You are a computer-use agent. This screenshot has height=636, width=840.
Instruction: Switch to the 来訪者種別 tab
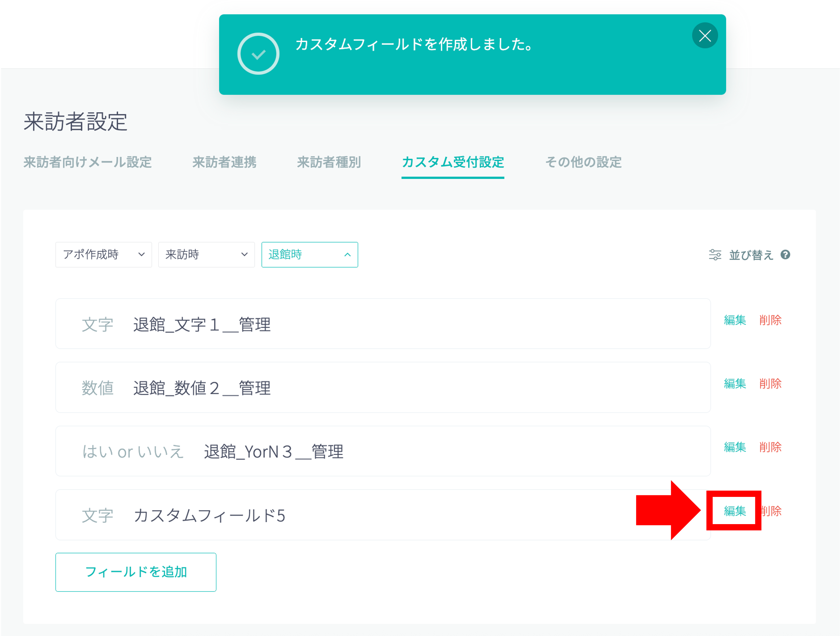(329, 162)
